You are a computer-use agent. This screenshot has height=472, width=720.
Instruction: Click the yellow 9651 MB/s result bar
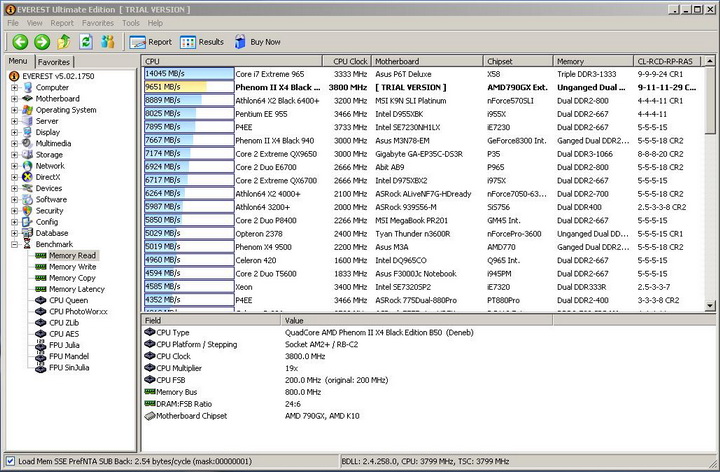(x=189, y=87)
